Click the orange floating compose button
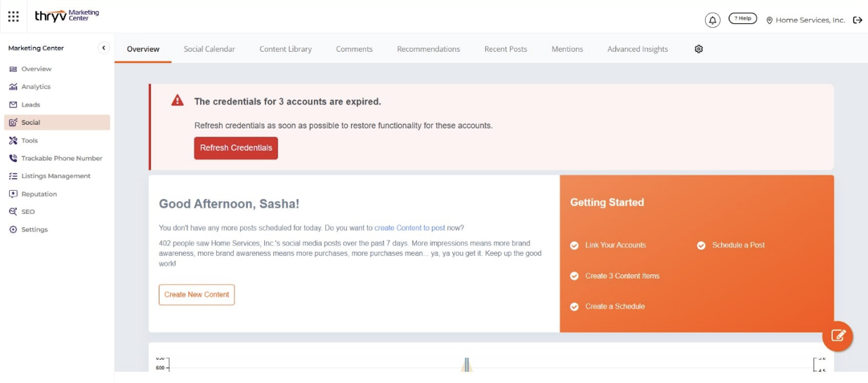868x383 pixels. (x=838, y=336)
